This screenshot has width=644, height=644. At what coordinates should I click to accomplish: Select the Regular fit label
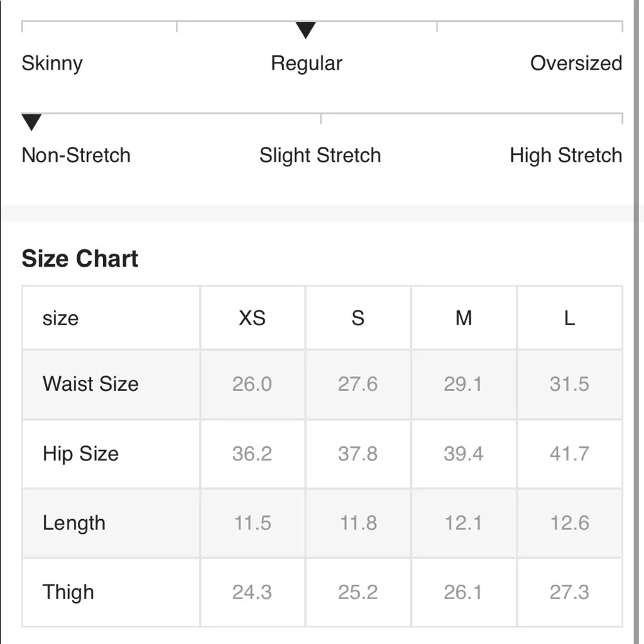pyautogui.click(x=307, y=64)
